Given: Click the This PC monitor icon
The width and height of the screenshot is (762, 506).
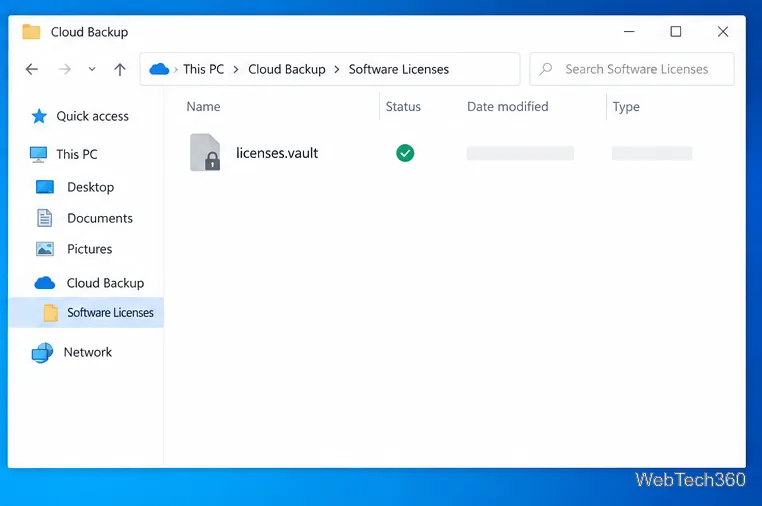Looking at the screenshot, I should pyautogui.click(x=38, y=155).
